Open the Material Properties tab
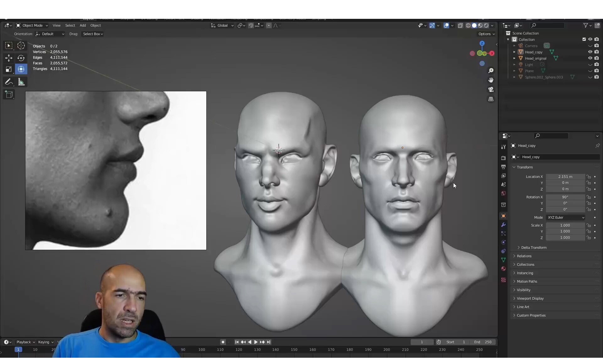603x364 pixels. pyautogui.click(x=503, y=269)
